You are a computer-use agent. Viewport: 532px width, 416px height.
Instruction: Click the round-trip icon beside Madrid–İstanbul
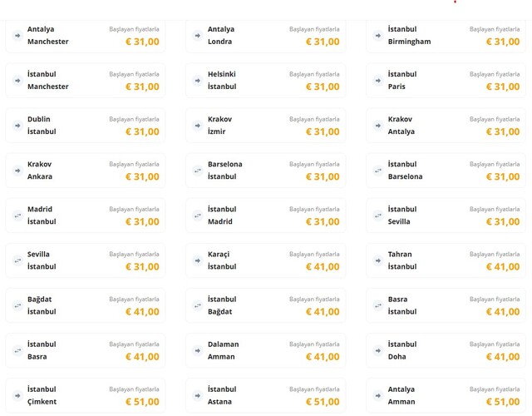click(x=17, y=215)
